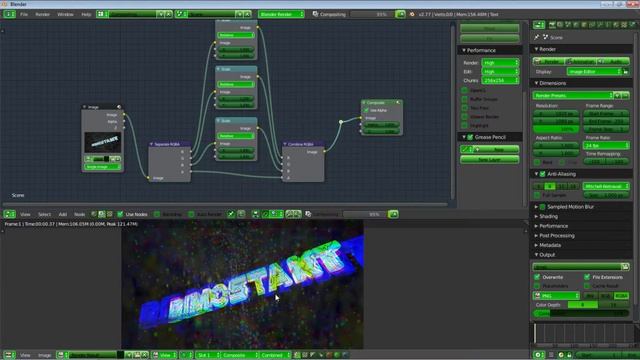
Task: Switch to compositing nodes tree type icon
Action: click(x=102, y=214)
